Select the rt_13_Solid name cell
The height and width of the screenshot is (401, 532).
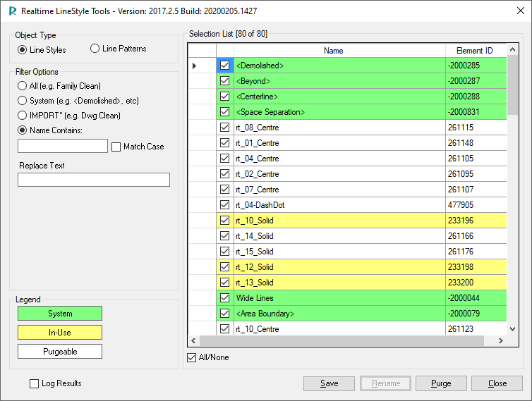tap(339, 283)
